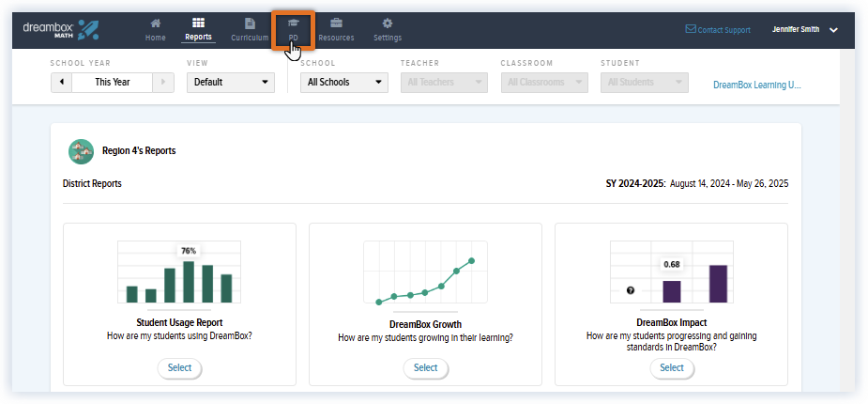Screen dimensions: 868x404
Task: Click the question mark on DreamBox Impact chart
Action: [631, 290]
